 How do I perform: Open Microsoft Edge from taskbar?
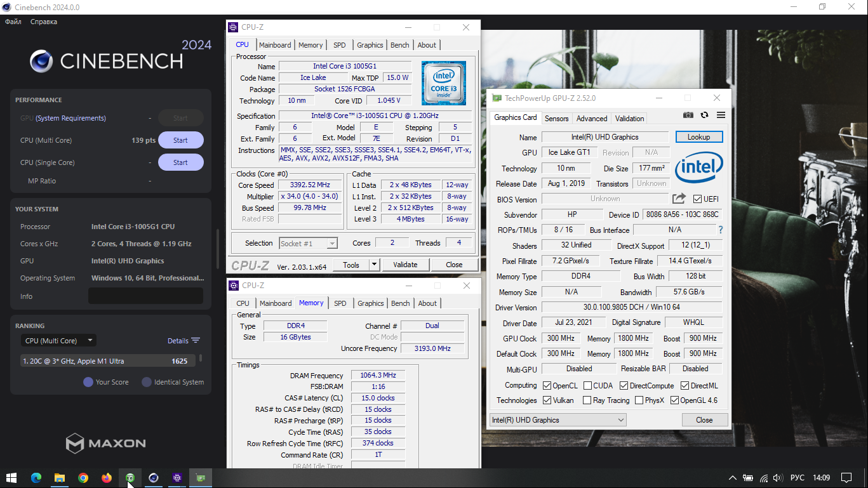point(36,478)
